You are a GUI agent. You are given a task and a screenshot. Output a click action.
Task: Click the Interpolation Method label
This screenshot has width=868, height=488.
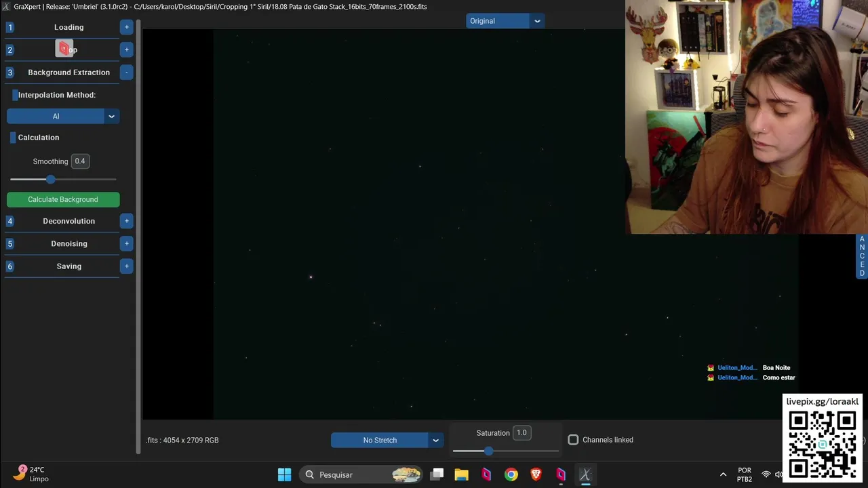pyautogui.click(x=57, y=95)
